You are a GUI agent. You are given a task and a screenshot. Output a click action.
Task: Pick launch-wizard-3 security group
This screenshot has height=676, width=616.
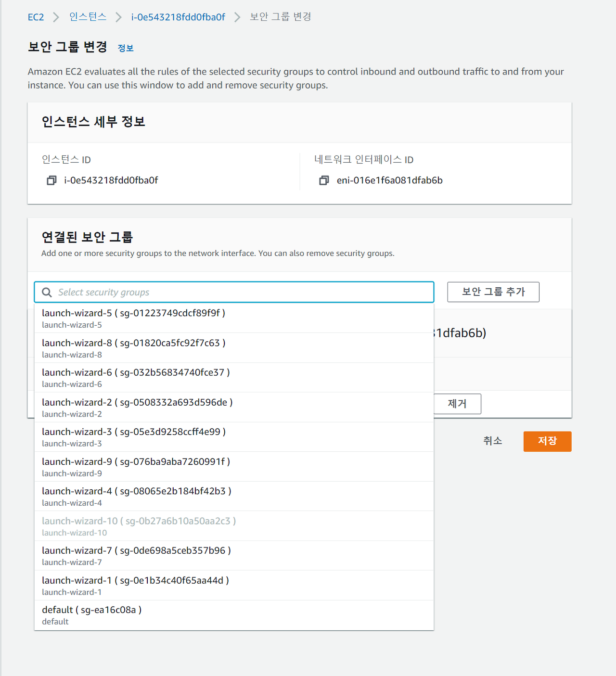pos(234,437)
